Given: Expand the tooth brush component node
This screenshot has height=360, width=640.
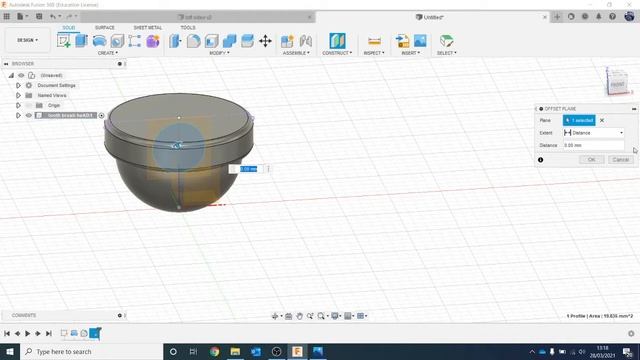Looking at the screenshot, I should point(18,116).
